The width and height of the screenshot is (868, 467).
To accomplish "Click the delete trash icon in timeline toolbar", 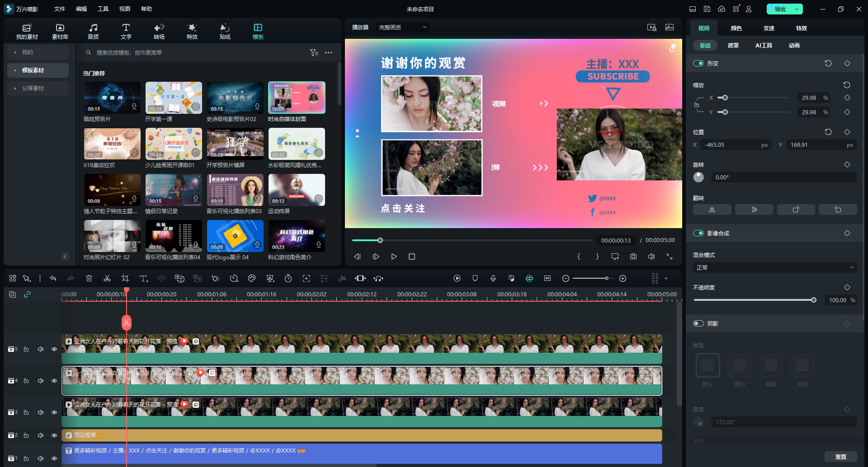I will [89, 278].
